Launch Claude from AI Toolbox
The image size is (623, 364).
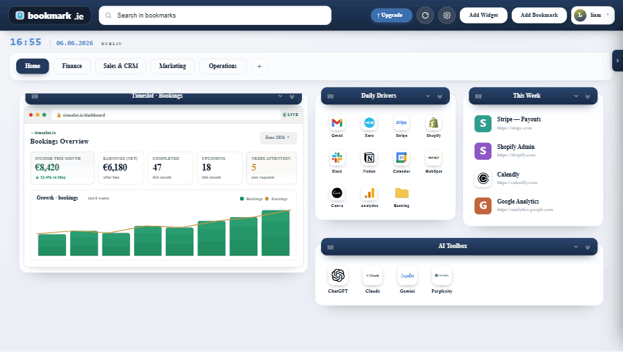point(372,276)
